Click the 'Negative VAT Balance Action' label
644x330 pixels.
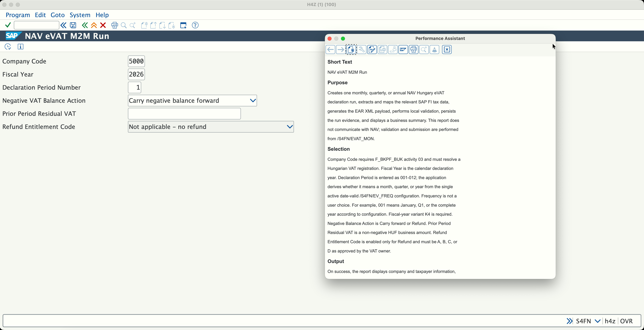[44, 101]
